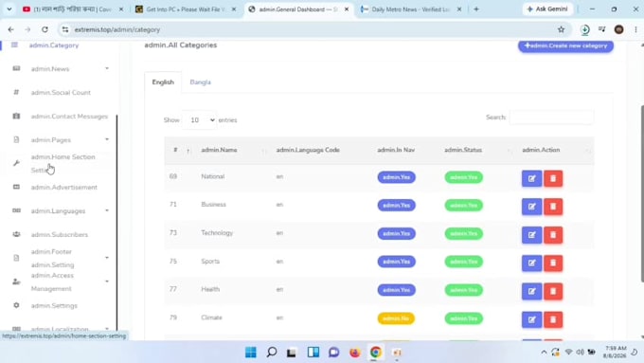The height and width of the screenshot is (363, 644).
Task: Click the National admin.Yes nav badge
Action: (x=396, y=177)
